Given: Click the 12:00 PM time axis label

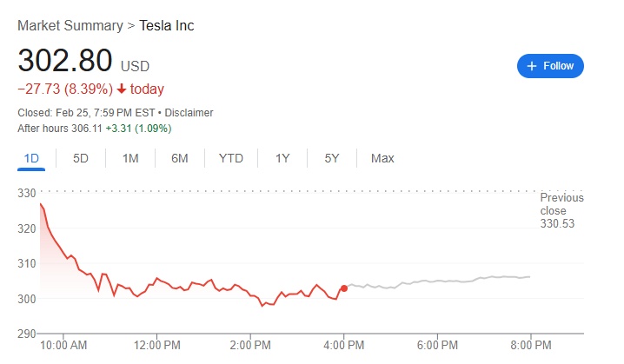Looking at the screenshot, I should 156,346.
